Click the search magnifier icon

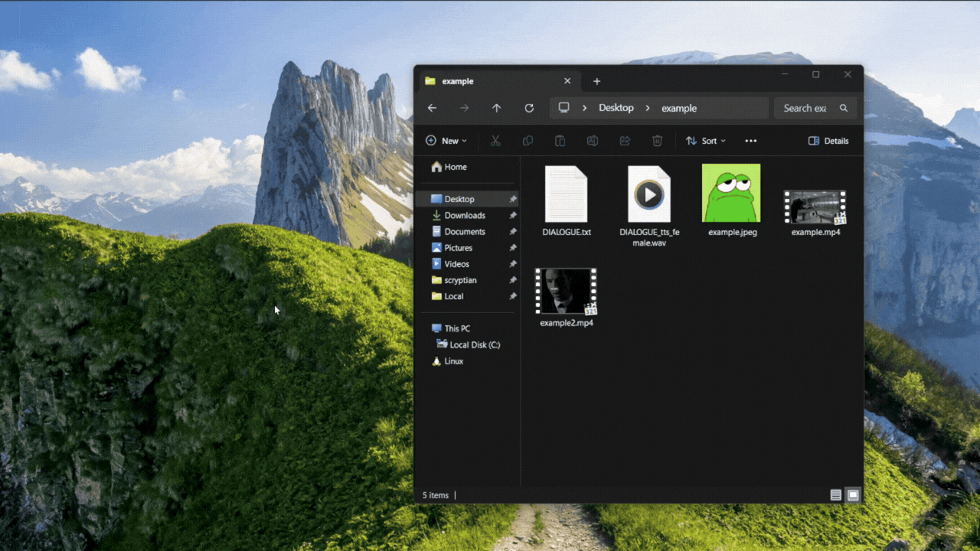(x=844, y=108)
